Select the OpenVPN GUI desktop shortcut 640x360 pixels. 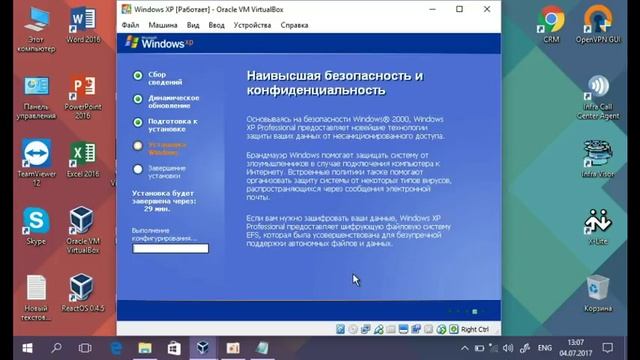pos(598,24)
